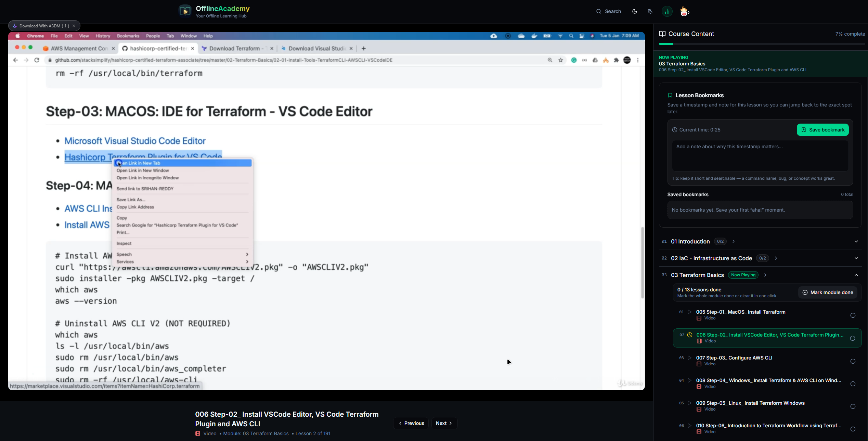Click right chevron next to 02 IaC module
This screenshot has height=441, width=868.
coord(776,258)
